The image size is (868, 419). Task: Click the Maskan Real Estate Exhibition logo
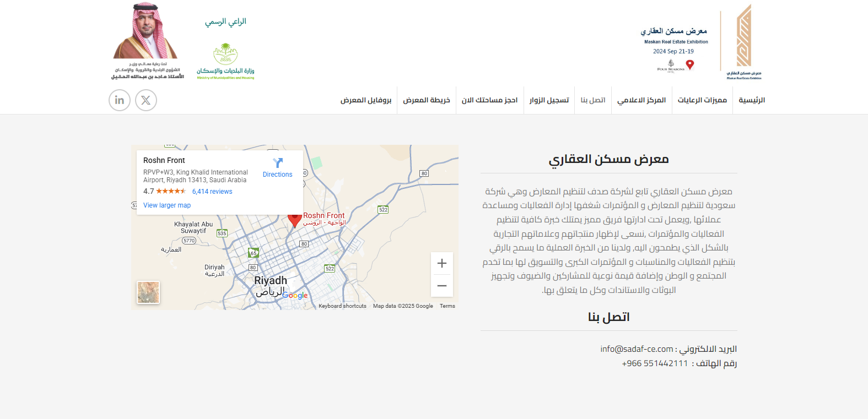coord(744,42)
